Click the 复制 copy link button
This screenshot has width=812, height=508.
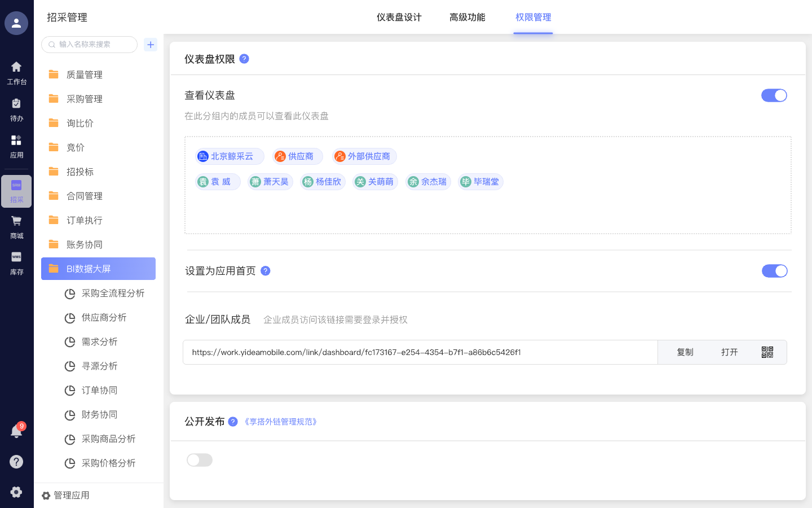[685, 352]
